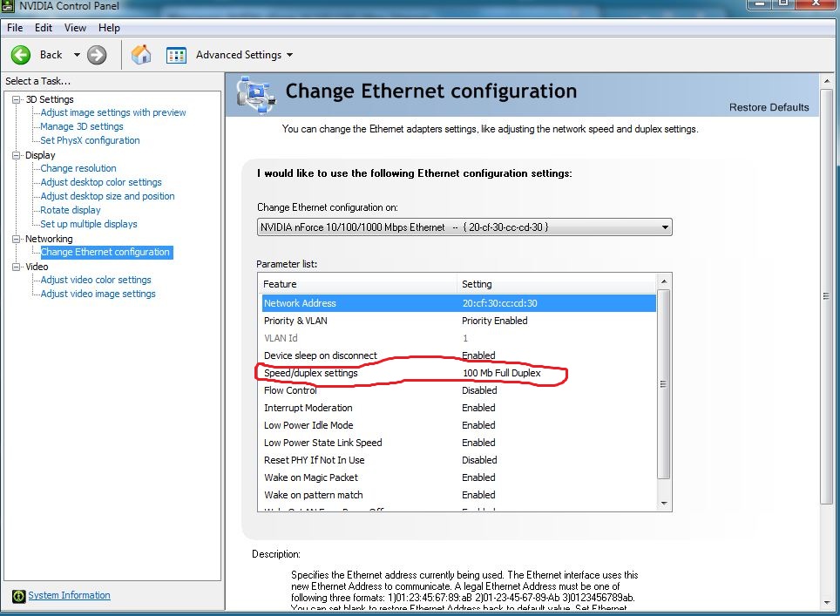Open the Home icon in toolbar

(141, 55)
